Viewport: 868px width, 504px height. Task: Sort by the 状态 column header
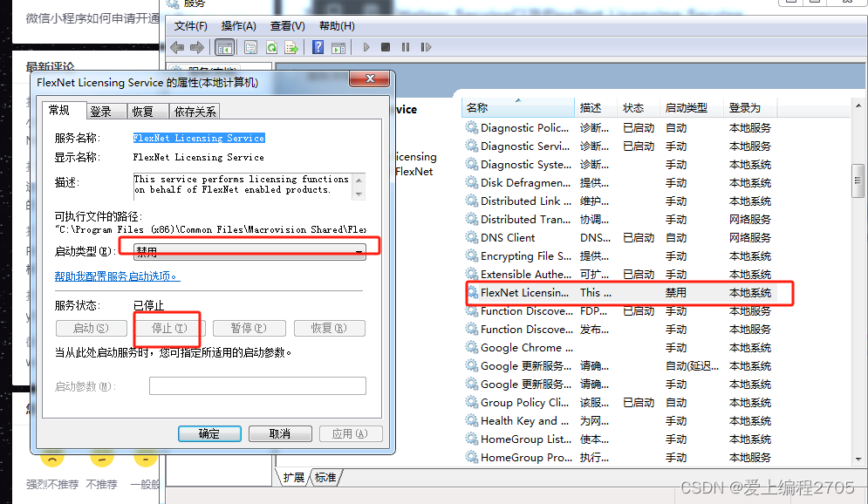[639, 108]
